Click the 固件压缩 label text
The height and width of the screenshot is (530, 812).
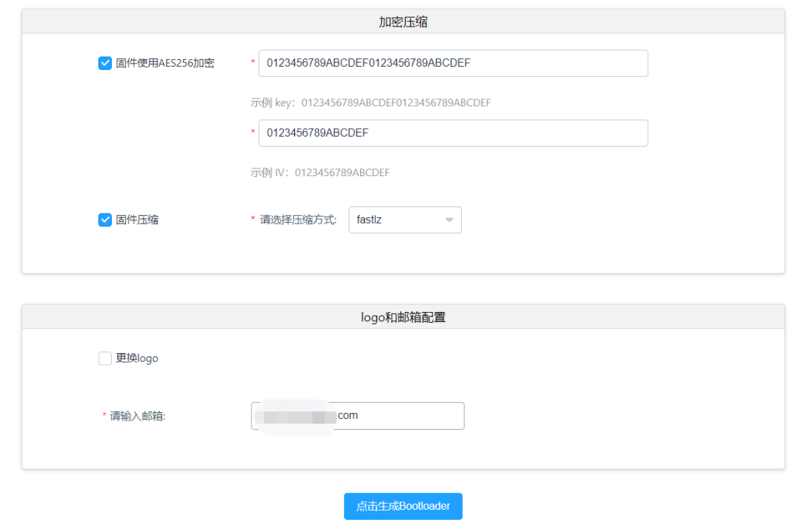[138, 220]
